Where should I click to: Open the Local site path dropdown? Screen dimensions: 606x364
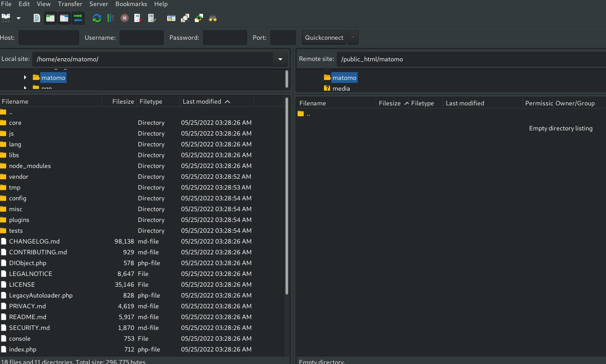280,59
